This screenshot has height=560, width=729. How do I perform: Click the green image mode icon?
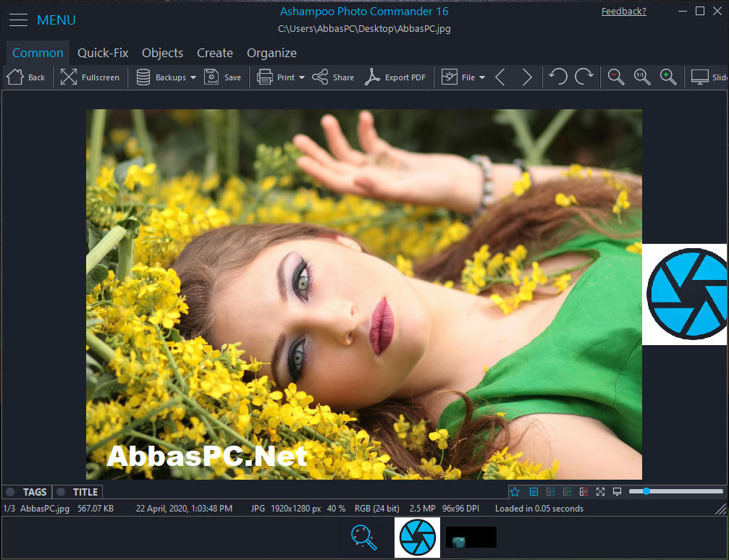point(568,492)
